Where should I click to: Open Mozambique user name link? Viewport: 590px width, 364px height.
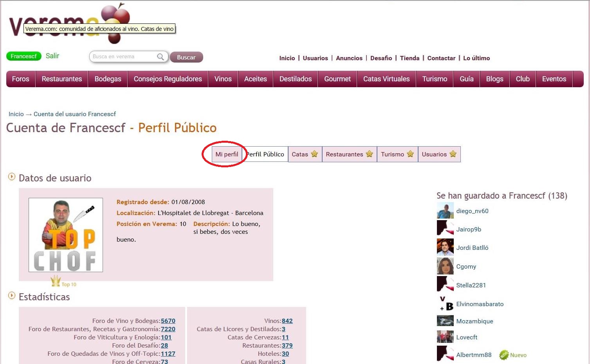[x=475, y=321]
